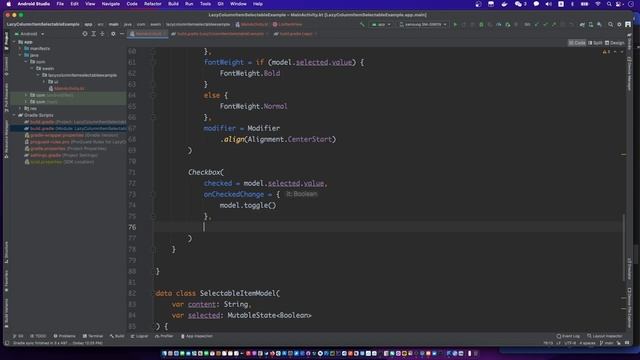640x360 pixels.
Task: Click the UTF-8 encoding in status bar
Action: 570,343
